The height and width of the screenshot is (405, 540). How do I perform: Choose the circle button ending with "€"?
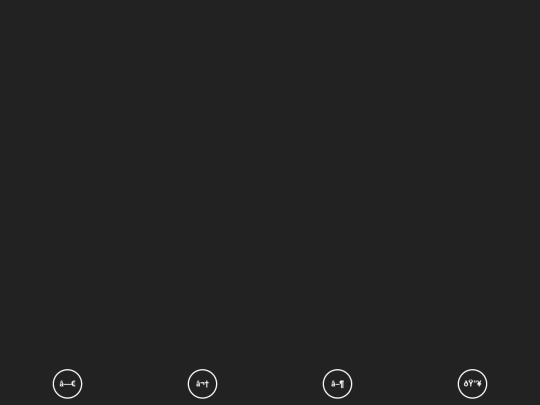68,384
